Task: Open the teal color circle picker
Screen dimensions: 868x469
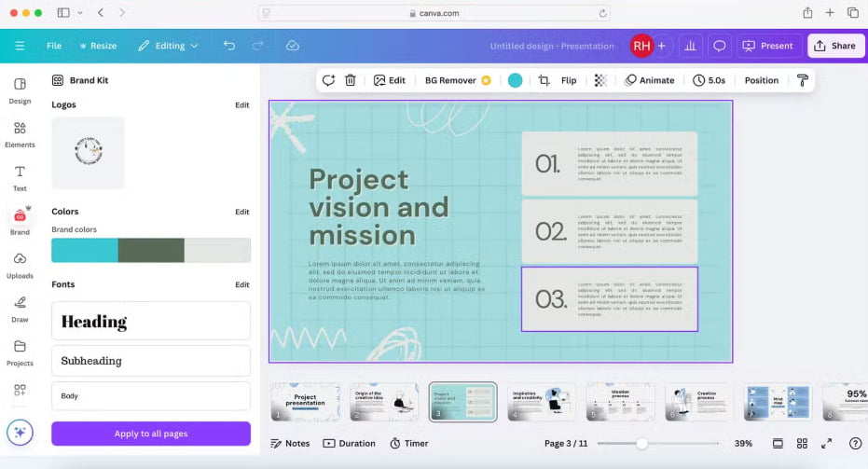Action: point(515,80)
